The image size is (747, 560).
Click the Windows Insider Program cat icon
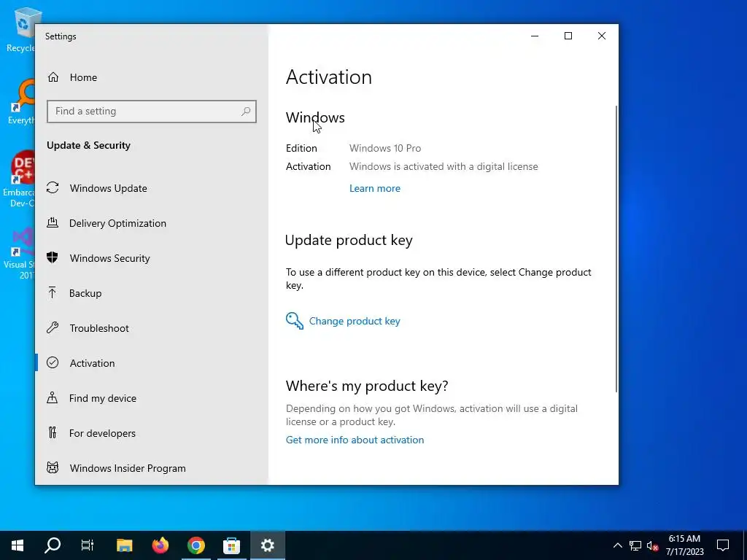[x=53, y=467]
